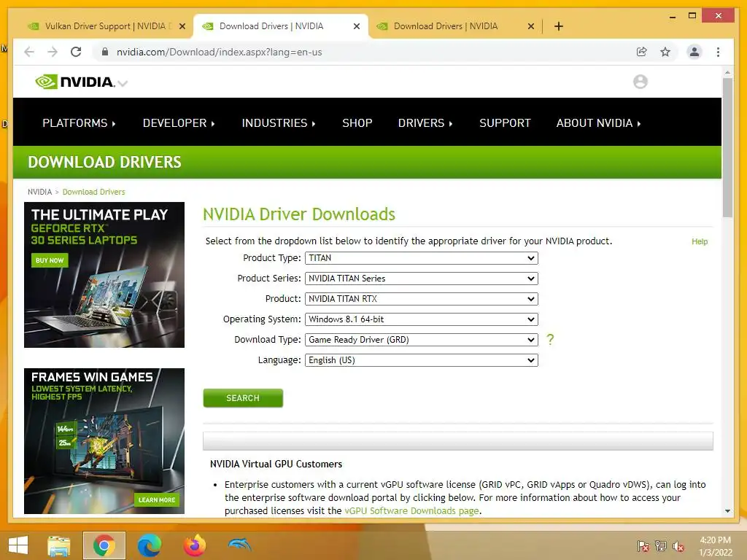Click the volume tray icon
747x560 pixels.
678,546
